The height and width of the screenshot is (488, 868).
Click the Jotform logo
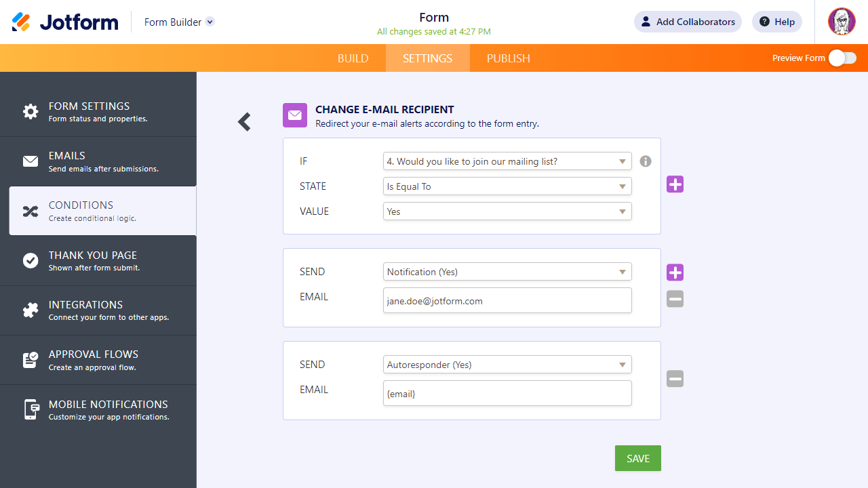(65, 22)
